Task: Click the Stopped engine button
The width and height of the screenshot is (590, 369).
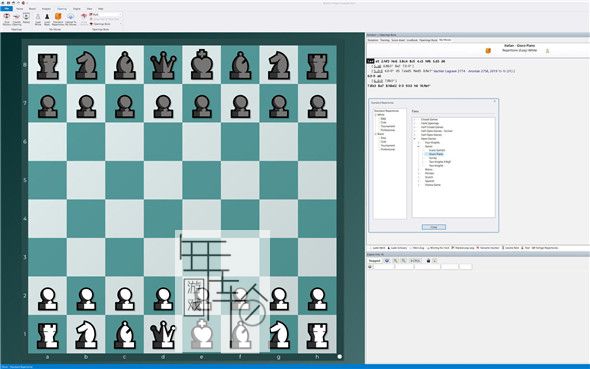Action: coord(374,261)
